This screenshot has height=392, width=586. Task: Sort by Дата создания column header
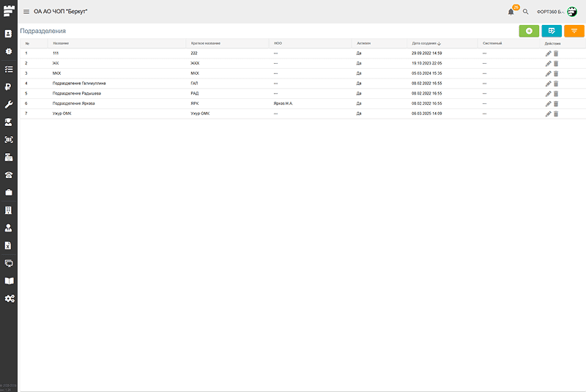[x=425, y=43]
